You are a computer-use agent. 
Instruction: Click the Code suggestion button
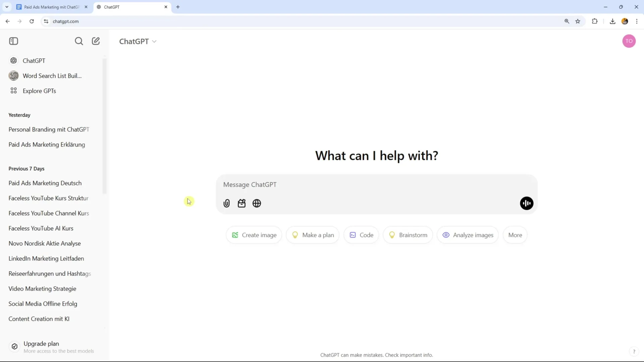coord(362,235)
